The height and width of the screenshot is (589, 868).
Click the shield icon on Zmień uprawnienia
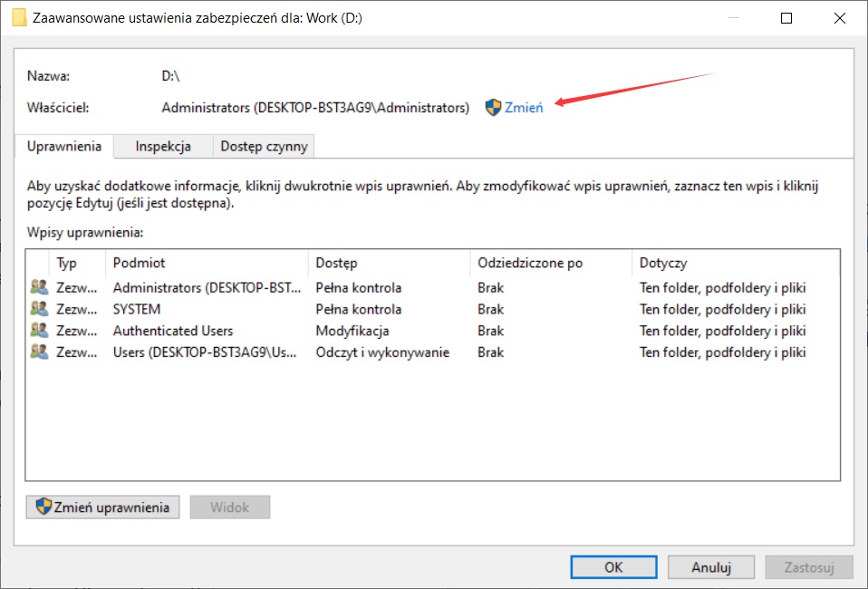(x=43, y=507)
